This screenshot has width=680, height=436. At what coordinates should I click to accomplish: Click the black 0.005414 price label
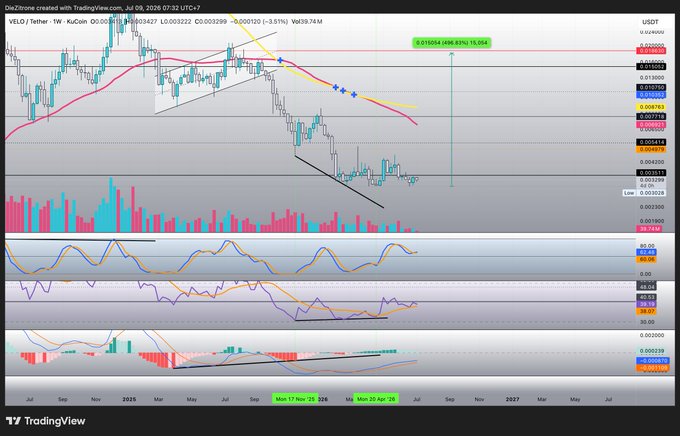pos(651,142)
